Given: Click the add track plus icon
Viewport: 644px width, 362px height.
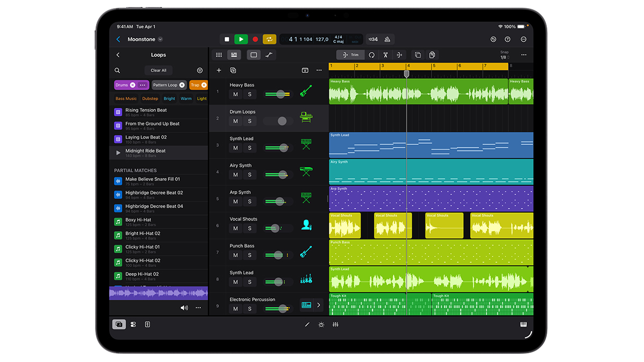Looking at the screenshot, I should [x=218, y=70].
